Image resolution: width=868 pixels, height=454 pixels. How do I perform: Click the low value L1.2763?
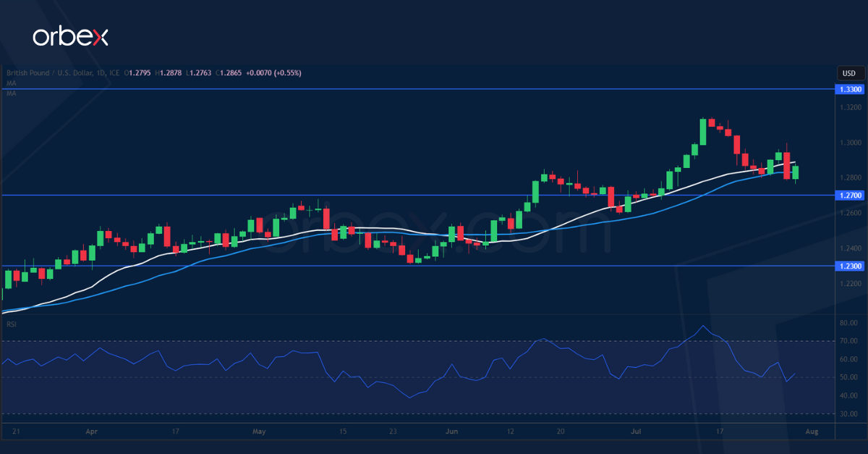(x=200, y=73)
